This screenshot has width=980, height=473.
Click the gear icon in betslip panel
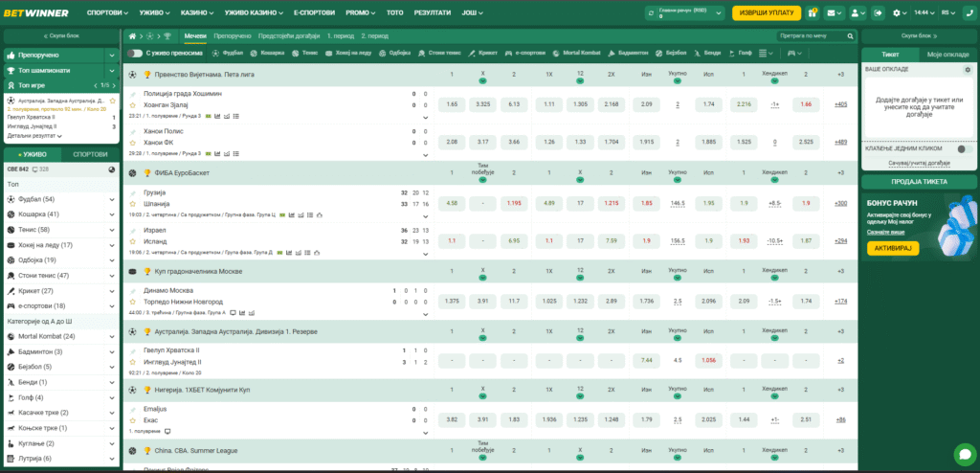pyautogui.click(x=968, y=70)
